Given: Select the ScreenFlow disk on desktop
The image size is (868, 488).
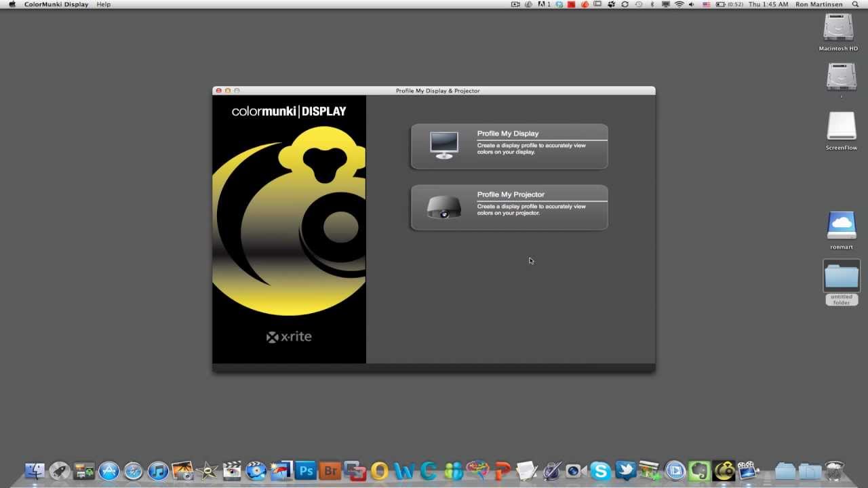Looking at the screenshot, I should [841, 131].
